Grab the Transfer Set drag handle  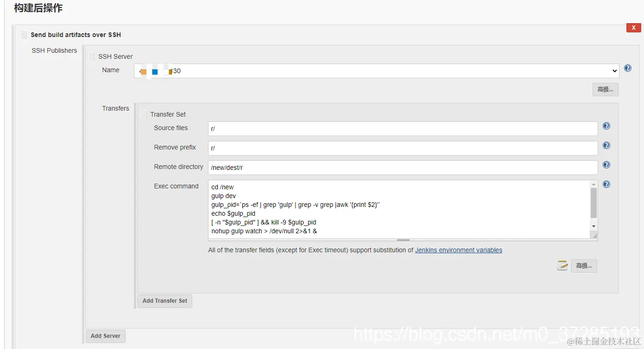(x=144, y=114)
